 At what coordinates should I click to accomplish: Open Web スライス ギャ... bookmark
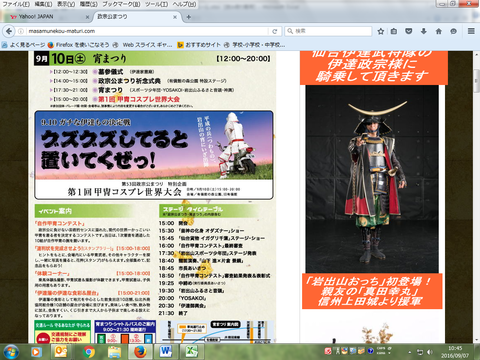pyautogui.click(x=142, y=45)
